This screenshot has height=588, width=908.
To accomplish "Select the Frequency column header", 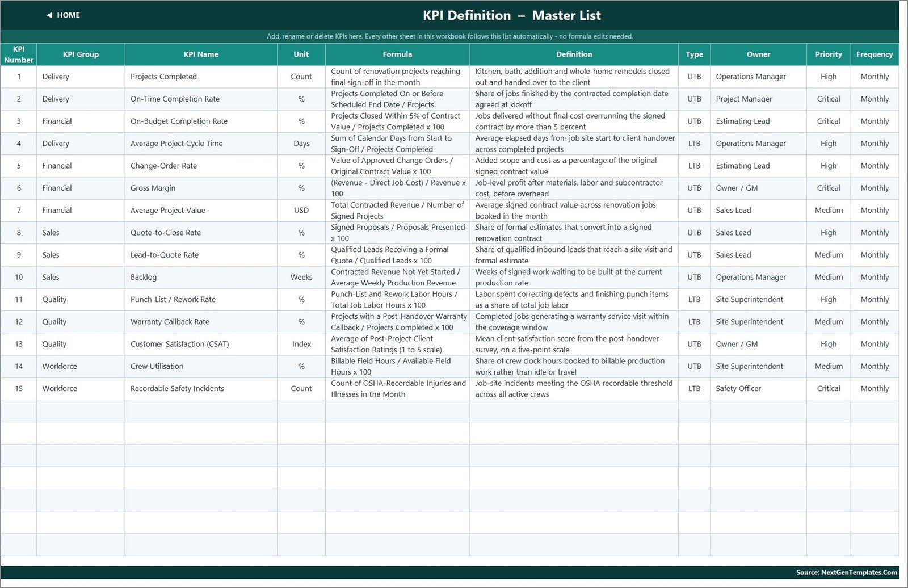I will pyautogui.click(x=875, y=54).
